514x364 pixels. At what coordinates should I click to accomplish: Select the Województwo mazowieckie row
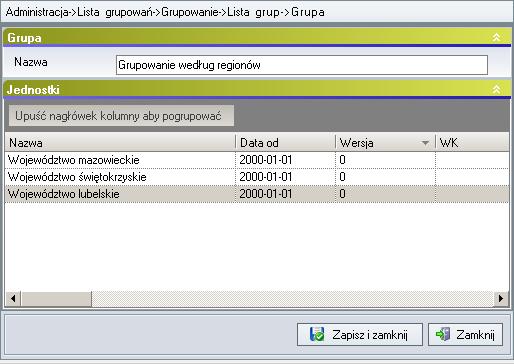pos(257,160)
